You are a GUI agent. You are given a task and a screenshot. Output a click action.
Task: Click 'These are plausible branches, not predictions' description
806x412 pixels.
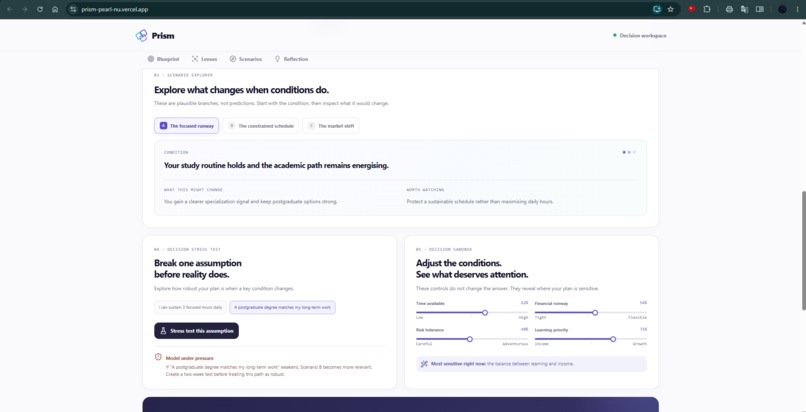271,103
